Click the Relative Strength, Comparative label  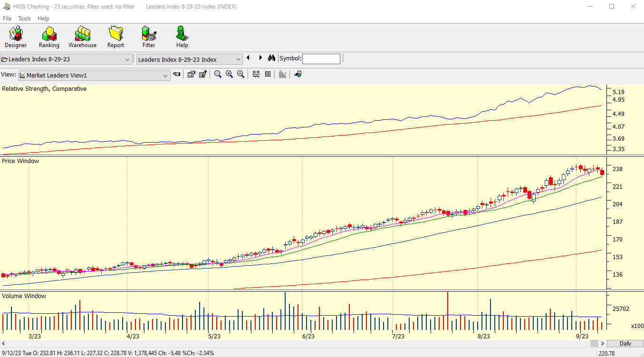[44, 89]
